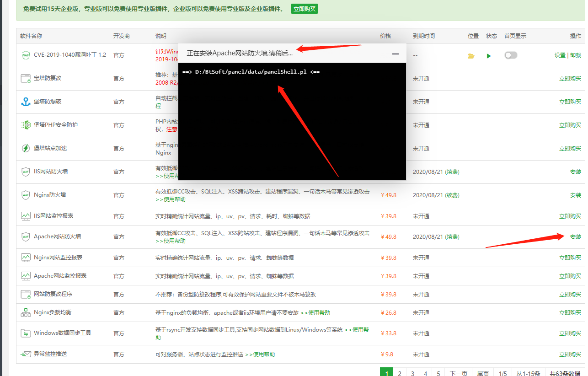This screenshot has height=376, width=588.
Task: Click 续费 link for Apache网站防火墙
Action: [x=452, y=236]
